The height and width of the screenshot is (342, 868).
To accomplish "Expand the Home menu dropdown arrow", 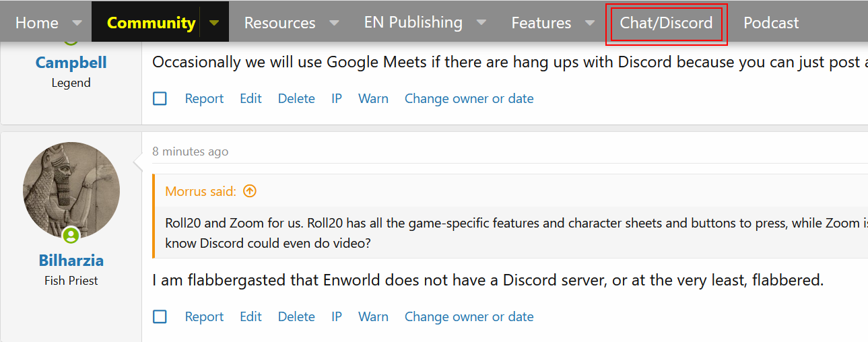I will [77, 22].
